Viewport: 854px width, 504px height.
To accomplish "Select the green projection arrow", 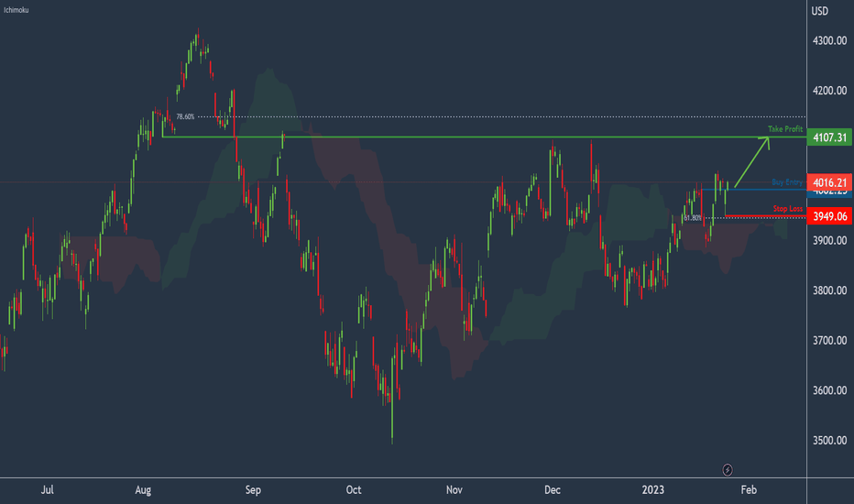I will 751,162.
